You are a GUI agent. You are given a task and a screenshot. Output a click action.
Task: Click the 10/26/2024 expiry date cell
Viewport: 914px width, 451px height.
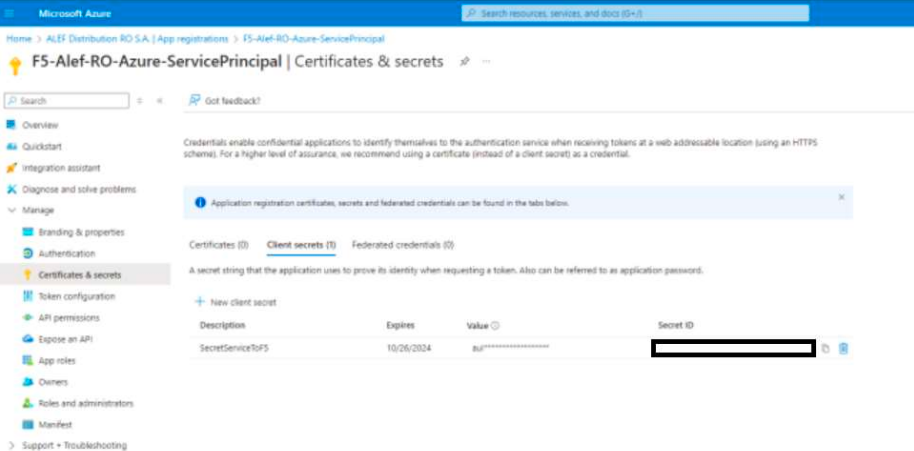pos(409,348)
